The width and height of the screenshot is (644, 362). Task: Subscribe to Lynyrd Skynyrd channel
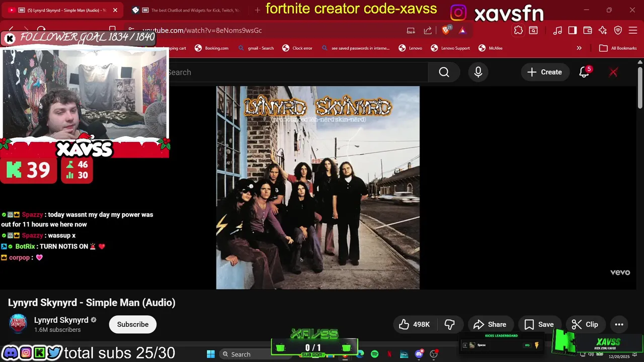(133, 324)
